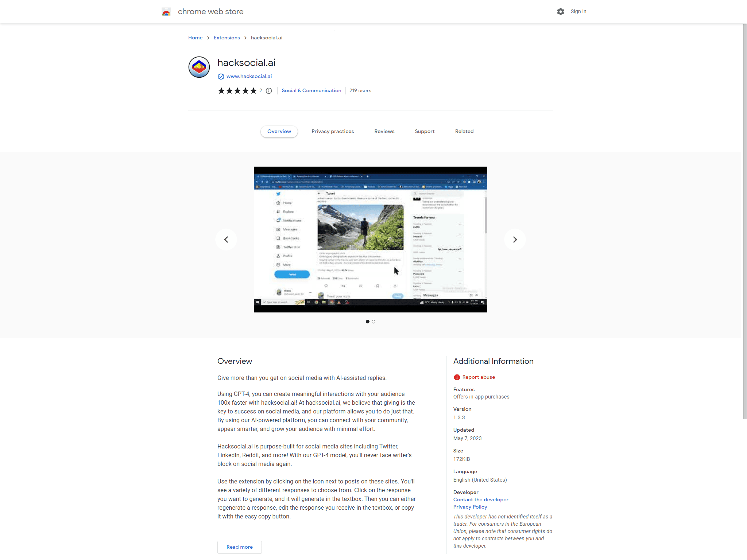Visit www.hacksocial.ai publisher link
Image resolution: width=747 pixels, height=560 pixels.
coord(249,76)
